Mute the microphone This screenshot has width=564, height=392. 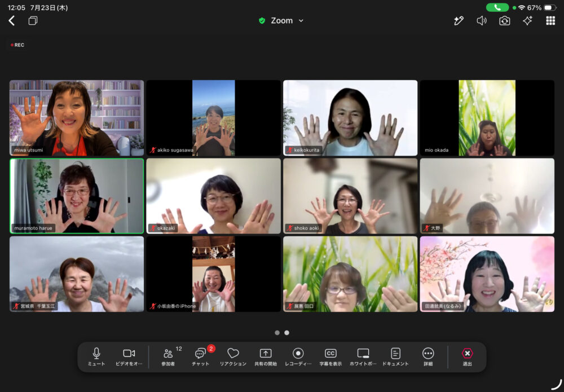pos(96,357)
